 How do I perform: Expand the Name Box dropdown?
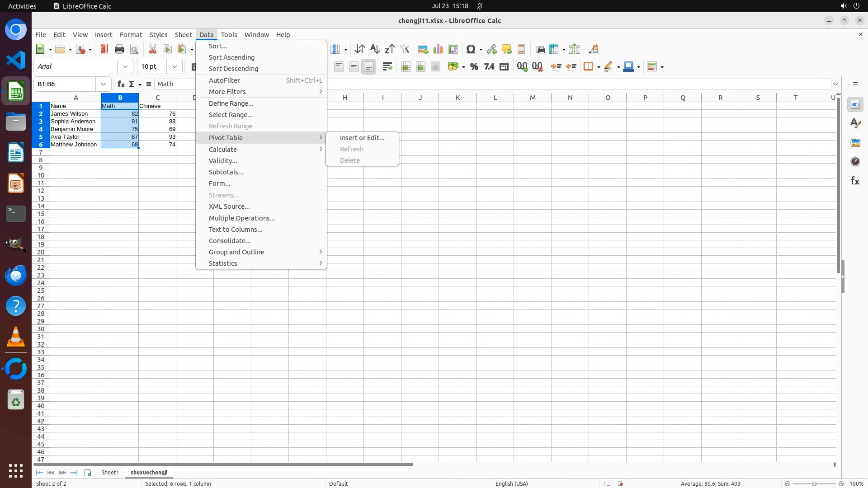(104, 84)
